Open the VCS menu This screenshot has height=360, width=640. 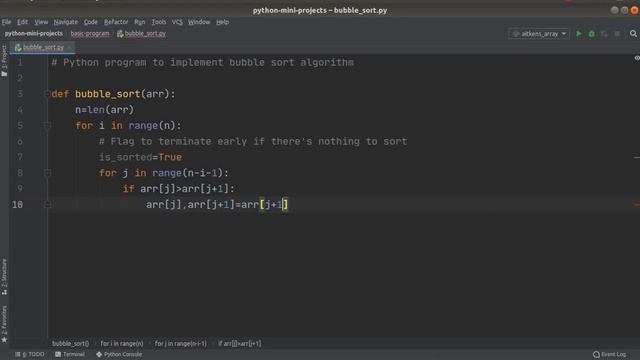click(x=177, y=22)
